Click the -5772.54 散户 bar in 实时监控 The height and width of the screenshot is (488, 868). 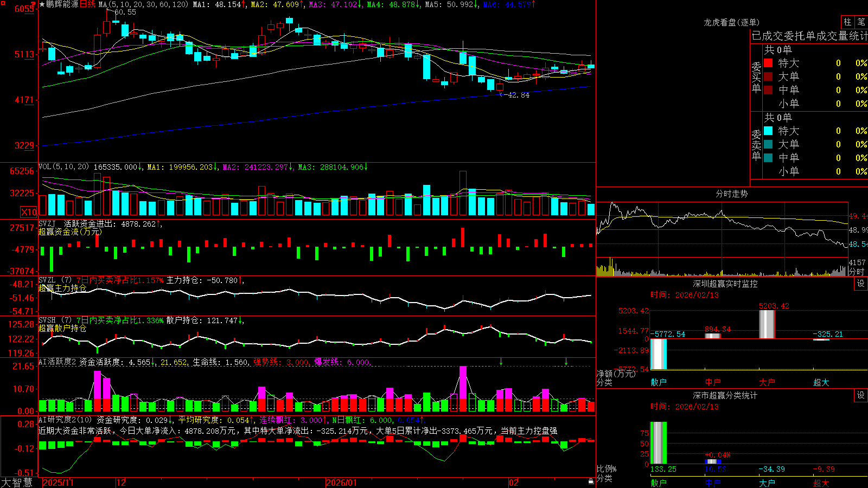point(659,354)
